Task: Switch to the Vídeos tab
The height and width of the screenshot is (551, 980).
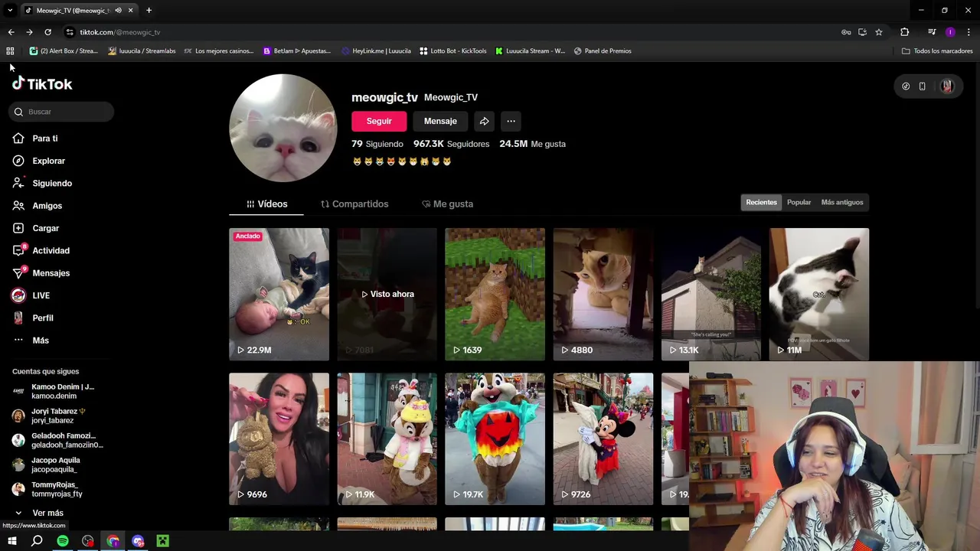Action: pyautogui.click(x=266, y=204)
